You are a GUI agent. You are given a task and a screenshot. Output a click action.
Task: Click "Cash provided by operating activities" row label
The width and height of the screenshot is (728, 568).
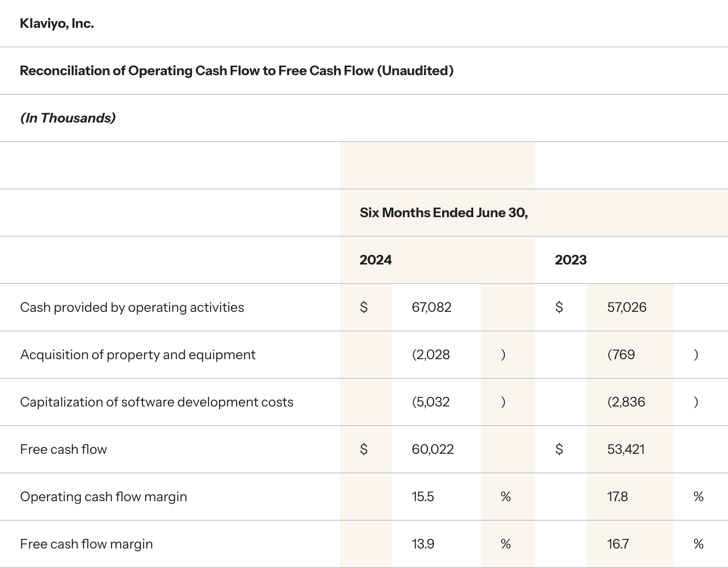click(x=132, y=307)
